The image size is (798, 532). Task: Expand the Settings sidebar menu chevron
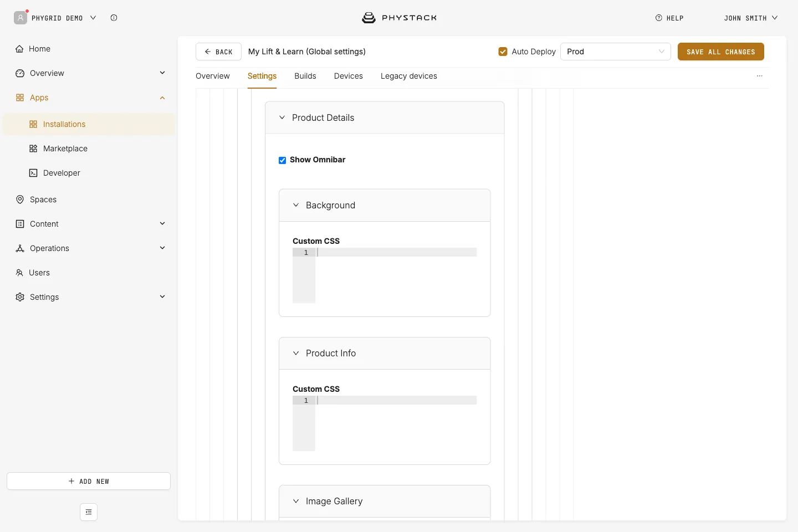click(x=162, y=296)
